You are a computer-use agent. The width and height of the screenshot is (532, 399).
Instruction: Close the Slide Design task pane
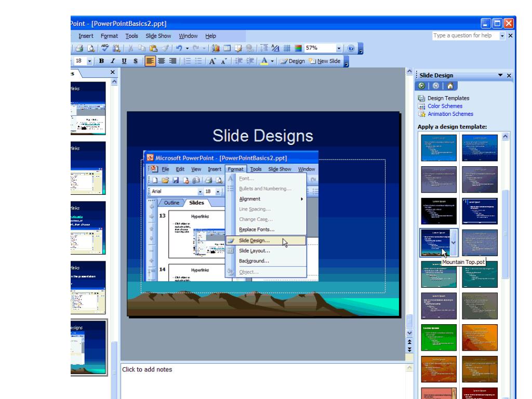[509, 75]
